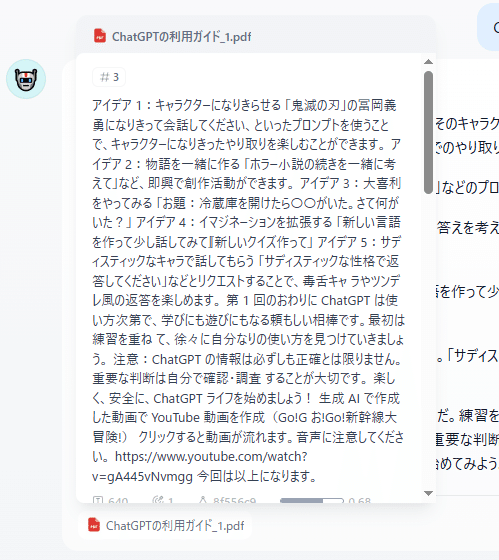Click the hit count icon beside 1
499x560 pixels.
pyautogui.click(x=158, y=500)
